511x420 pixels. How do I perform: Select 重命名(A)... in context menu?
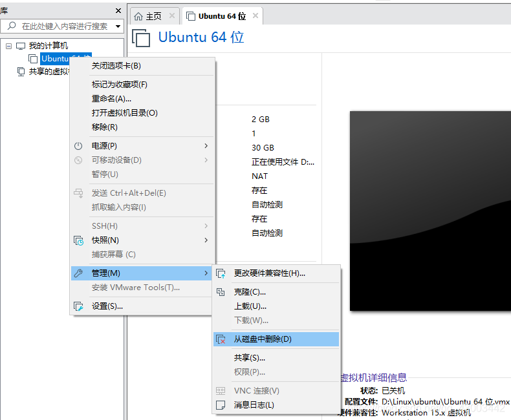click(x=142, y=99)
